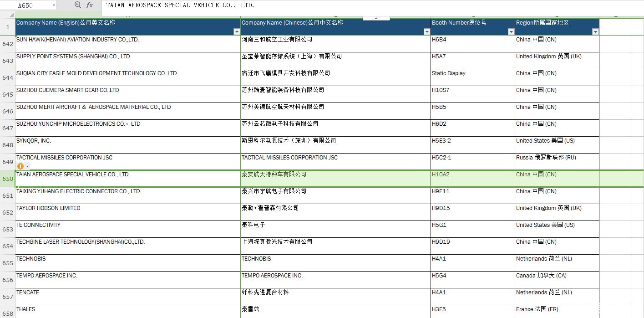
Task: Select the cell THALES
Action: coord(128,312)
